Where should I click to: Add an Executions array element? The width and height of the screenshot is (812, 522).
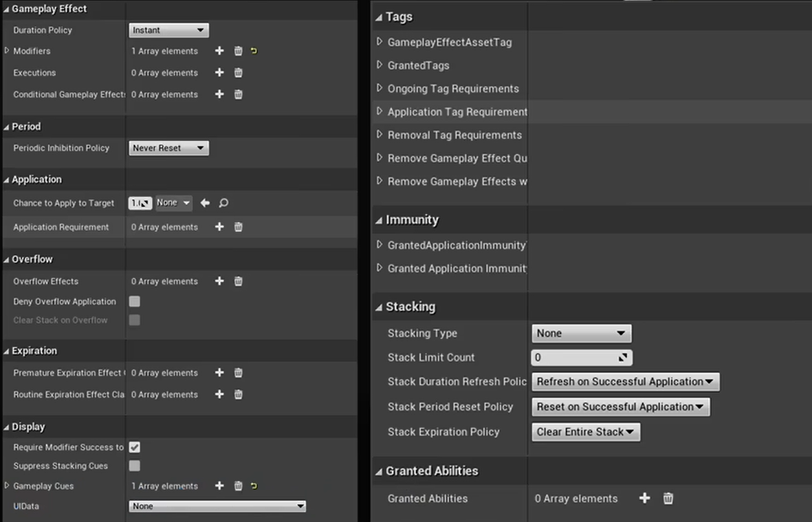[x=219, y=73]
